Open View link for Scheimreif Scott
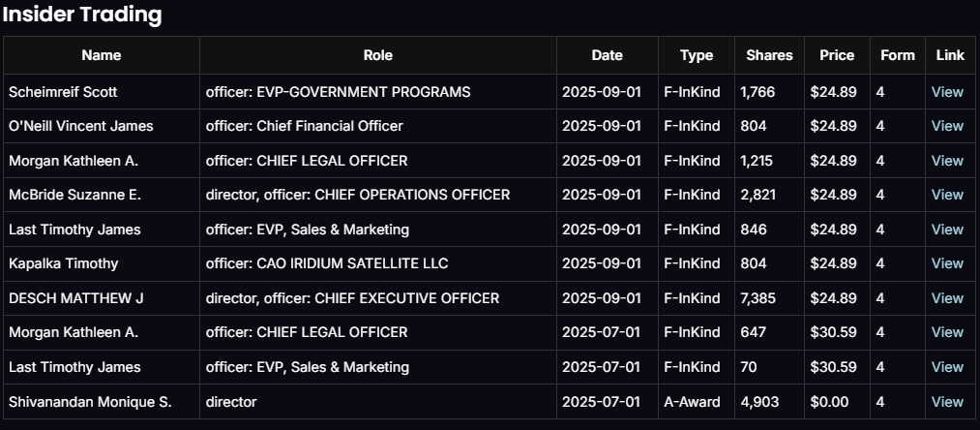 (x=947, y=92)
